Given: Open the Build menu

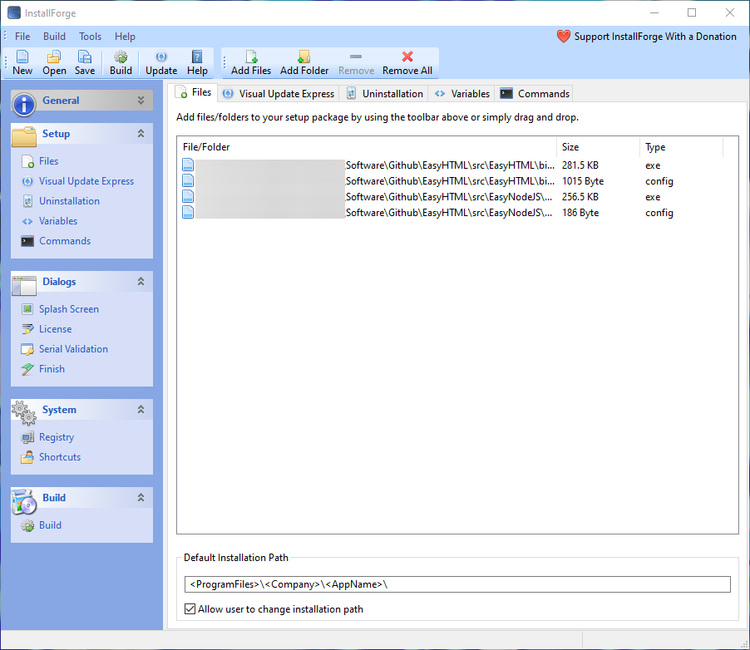Looking at the screenshot, I should (x=54, y=36).
